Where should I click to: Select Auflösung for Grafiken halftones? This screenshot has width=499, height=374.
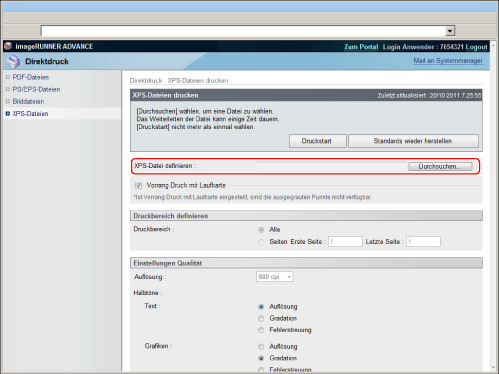261,347
